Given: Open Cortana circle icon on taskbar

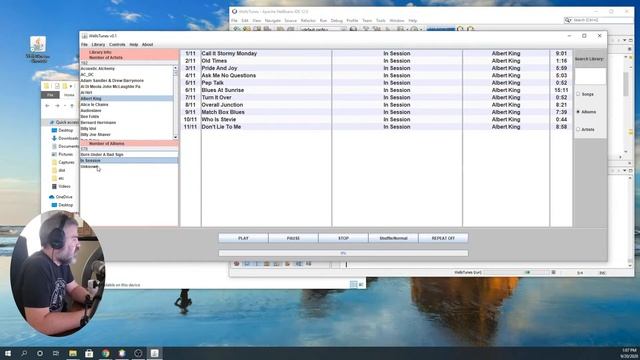Looking at the screenshot, I should pyautogui.click(x=40, y=353).
